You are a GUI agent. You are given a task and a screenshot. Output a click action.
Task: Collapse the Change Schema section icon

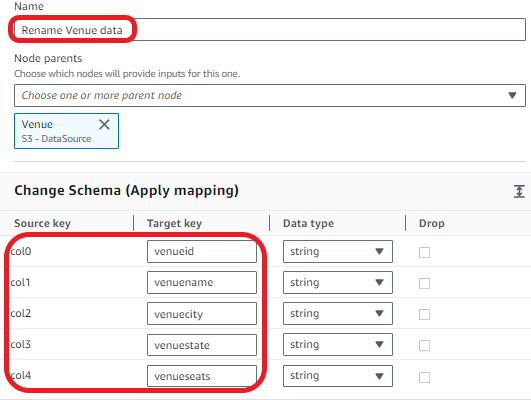click(519, 191)
